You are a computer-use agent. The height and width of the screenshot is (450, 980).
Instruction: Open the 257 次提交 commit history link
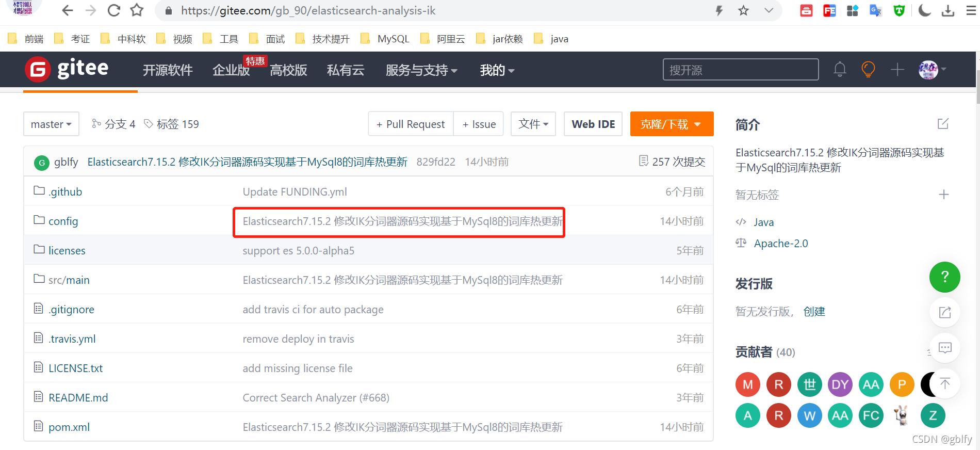coord(672,162)
